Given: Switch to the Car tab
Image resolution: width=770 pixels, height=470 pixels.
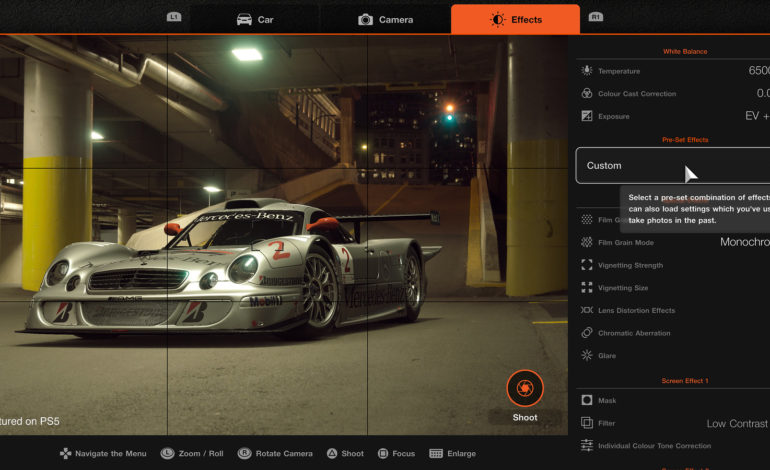Looking at the screenshot, I should point(255,19).
